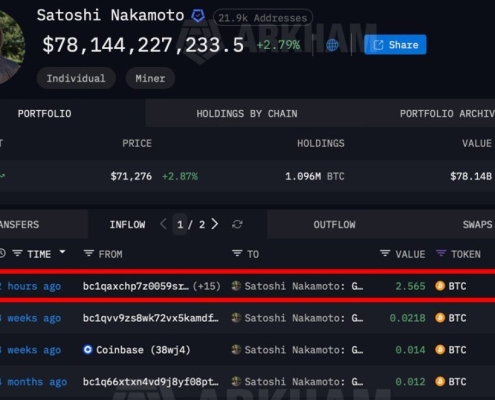Click the 1.096M BTC holdings value

(315, 176)
